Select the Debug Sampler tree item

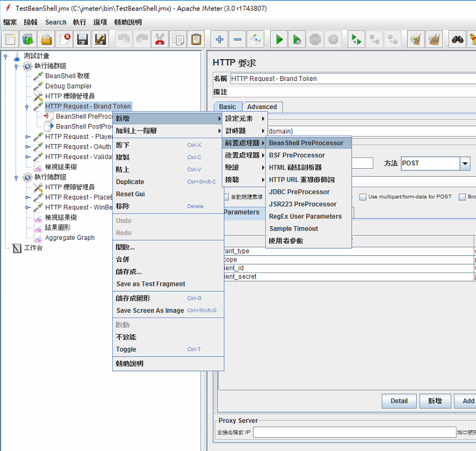click(x=68, y=86)
